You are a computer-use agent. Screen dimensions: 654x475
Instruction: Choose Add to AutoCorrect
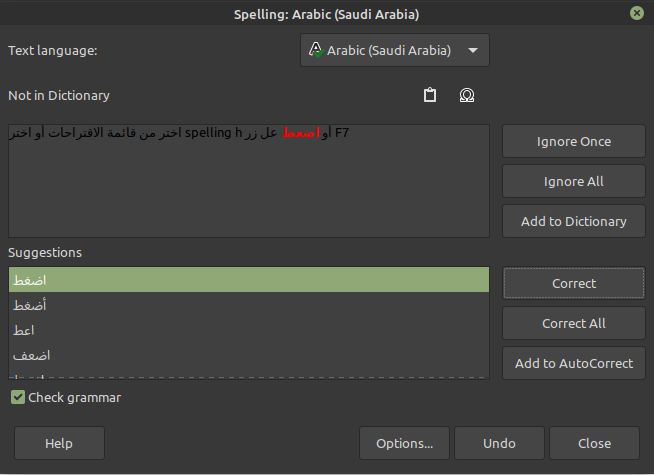pyautogui.click(x=573, y=363)
